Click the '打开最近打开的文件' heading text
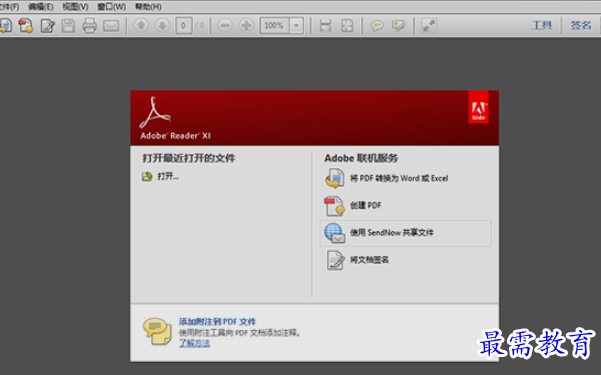Screen dimensions: 601x375 pos(189,158)
